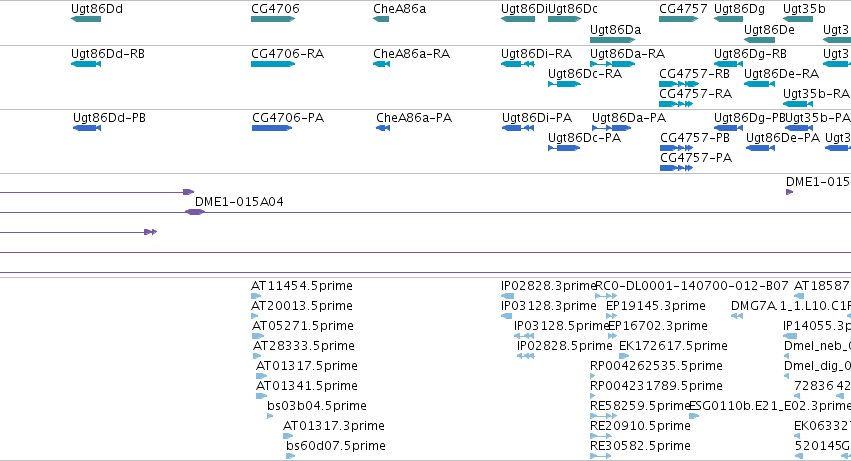
Task: Select the RC0-DL0001-140700-012-B07 label
Action: pos(692,286)
